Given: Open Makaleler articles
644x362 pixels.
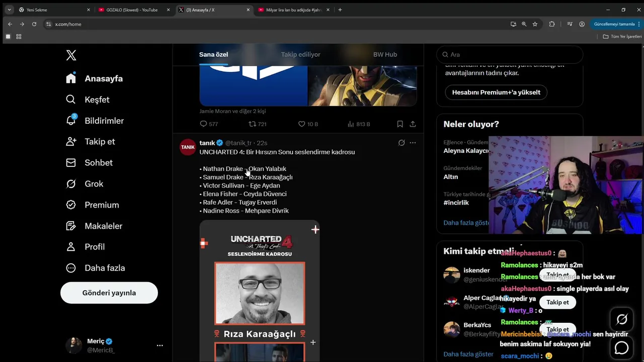Looking at the screenshot, I should point(94,226).
